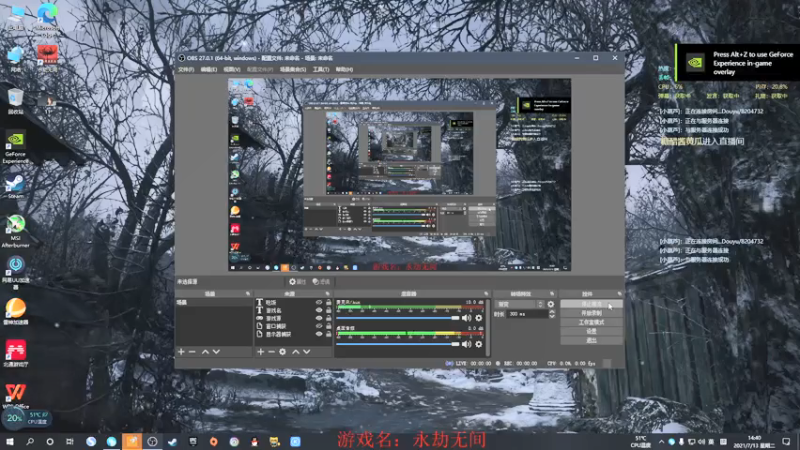Hide the Window Capture source eye icon
The width and height of the screenshot is (800, 450).
319,326
